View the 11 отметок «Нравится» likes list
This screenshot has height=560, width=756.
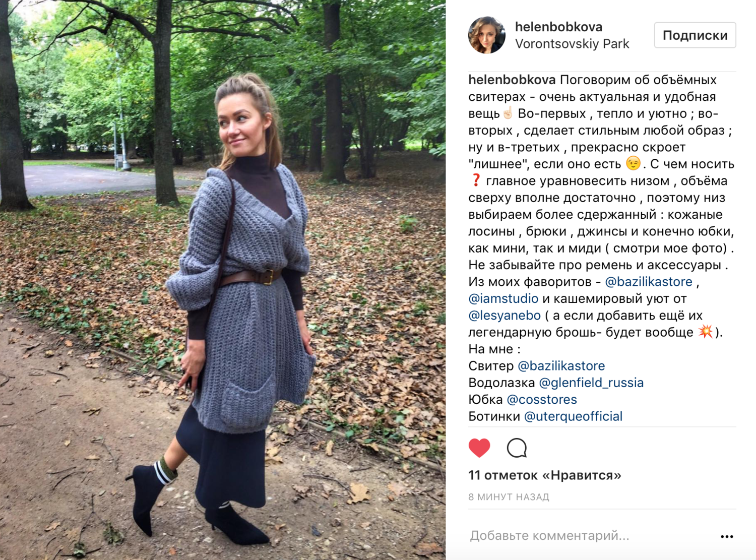(545, 475)
